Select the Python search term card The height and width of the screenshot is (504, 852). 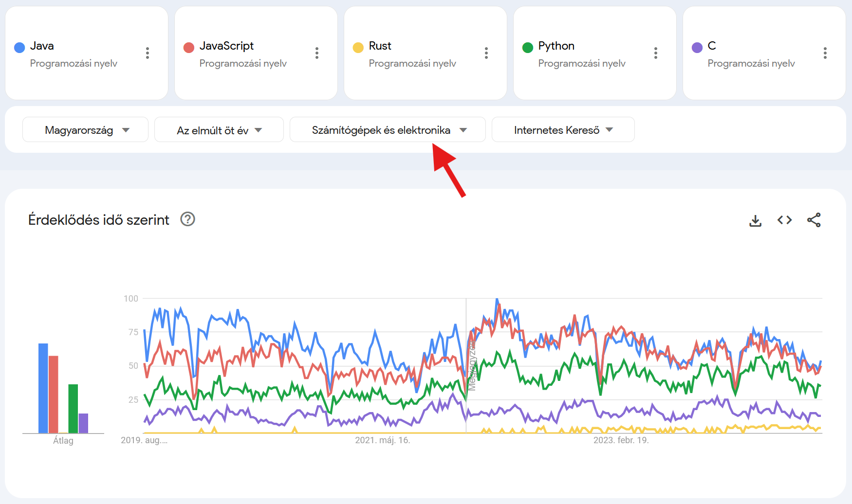click(595, 53)
